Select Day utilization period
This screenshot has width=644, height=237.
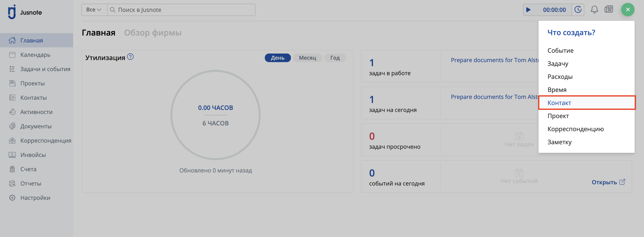tap(277, 58)
